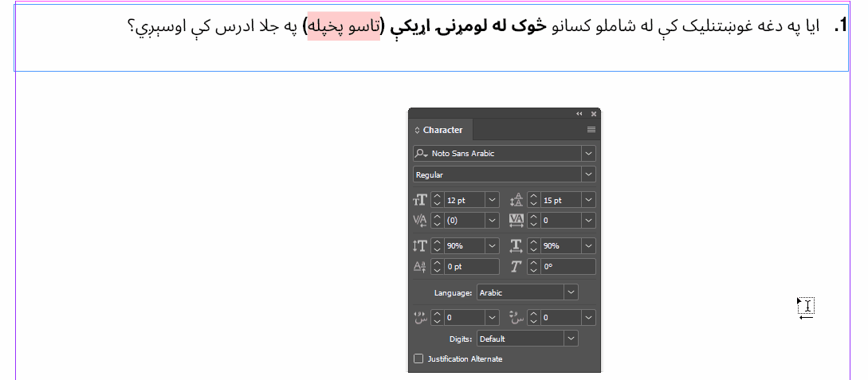The width and height of the screenshot is (868, 380).
Task: Expand the horizontal scale 90% dropdown
Action: (589, 245)
